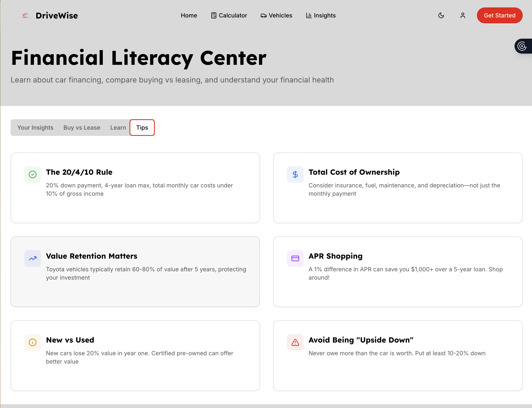Click the purple credit card APR icon
The width and height of the screenshot is (532, 408).
click(295, 258)
